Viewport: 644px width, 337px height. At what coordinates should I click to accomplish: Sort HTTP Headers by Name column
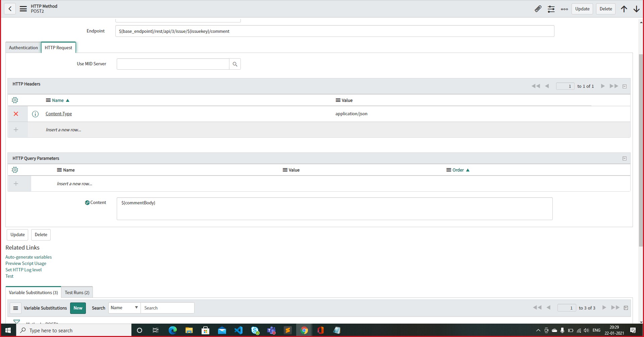(58, 100)
